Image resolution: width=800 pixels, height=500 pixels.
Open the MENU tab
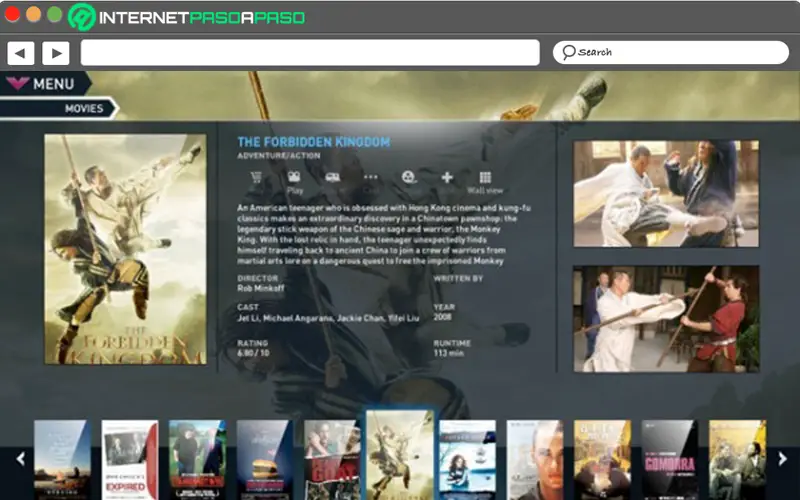click(45, 84)
